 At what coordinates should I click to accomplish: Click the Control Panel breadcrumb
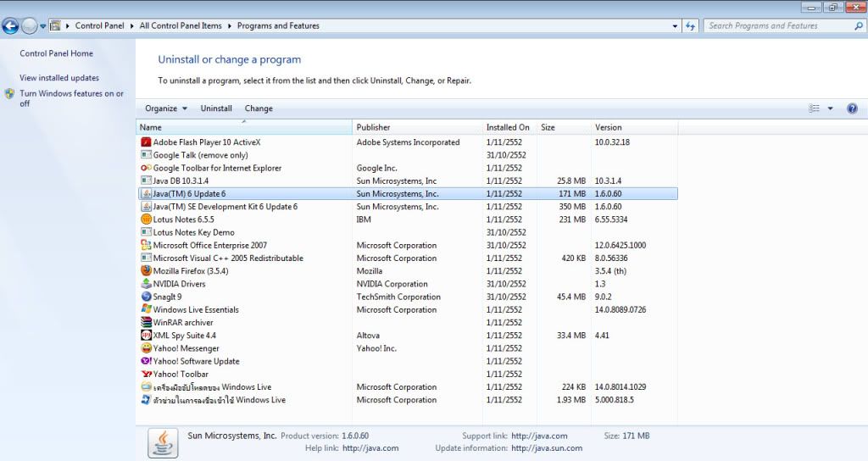(x=100, y=25)
